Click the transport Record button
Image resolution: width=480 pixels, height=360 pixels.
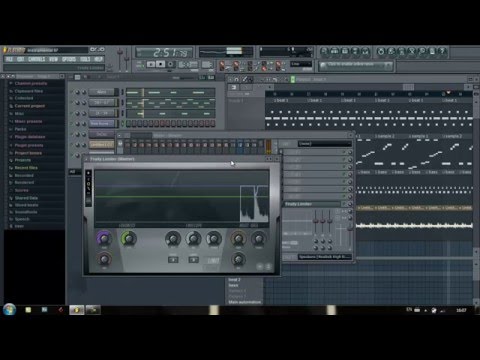[x=170, y=64]
